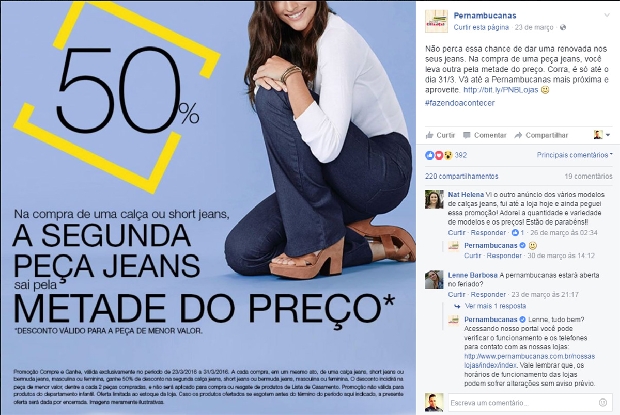Click Curtir esta página link

coord(481,27)
